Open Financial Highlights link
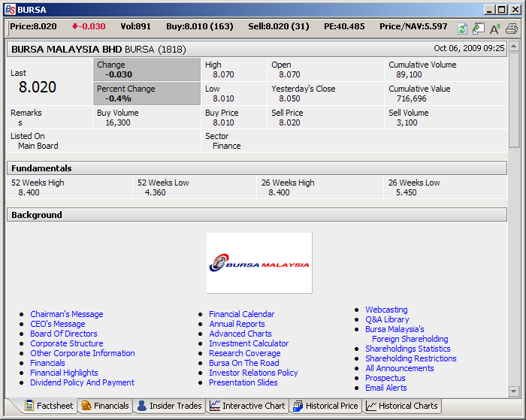 [x=64, y=373]
